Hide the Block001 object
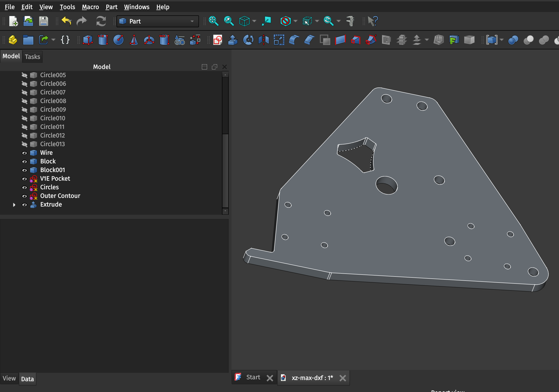The image size is (559, 392). tap(24, 170)
